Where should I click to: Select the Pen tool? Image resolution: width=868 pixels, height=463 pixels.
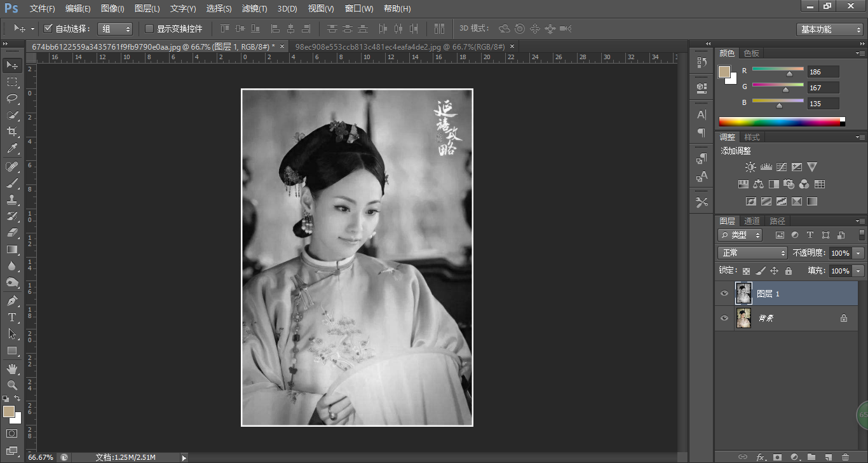tap(12, 301)
